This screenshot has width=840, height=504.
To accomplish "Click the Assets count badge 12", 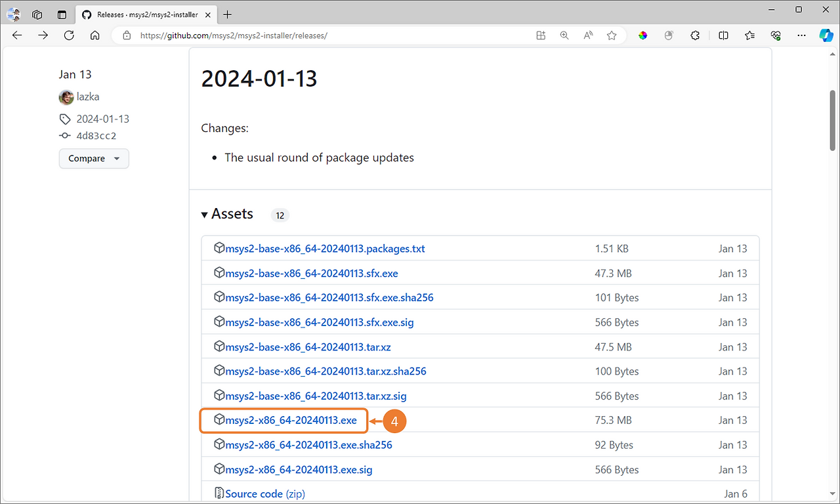I will [x=280, y=215].
